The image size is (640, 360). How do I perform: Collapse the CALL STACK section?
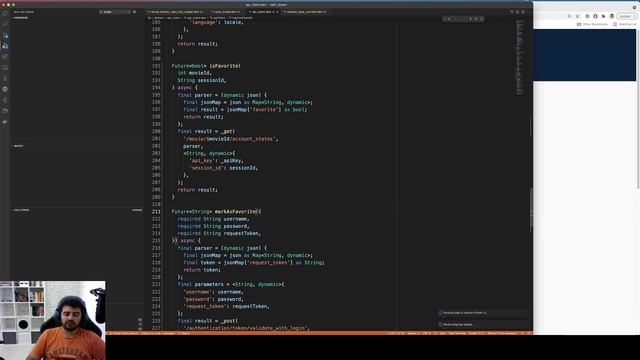(21, 210)
